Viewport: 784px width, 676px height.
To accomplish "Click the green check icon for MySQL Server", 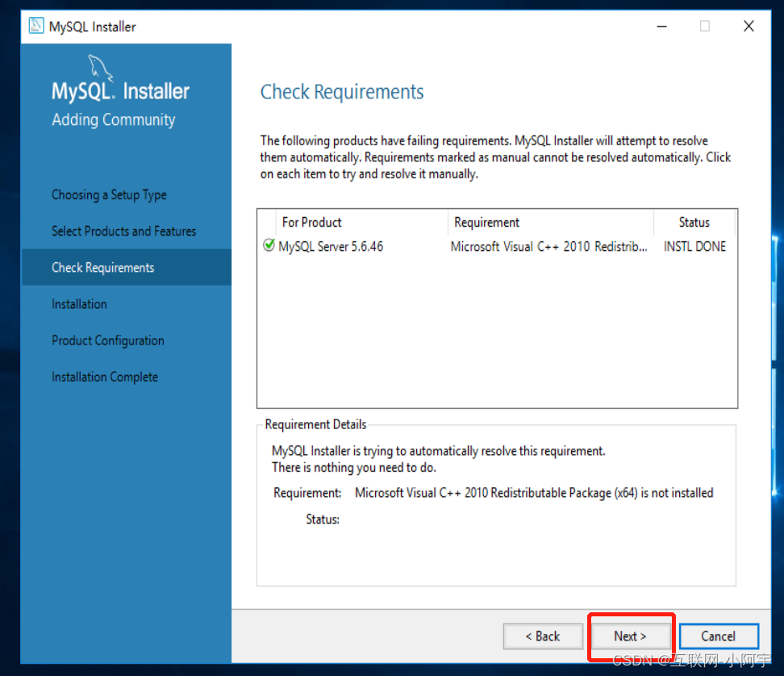I will click(269, 245).
